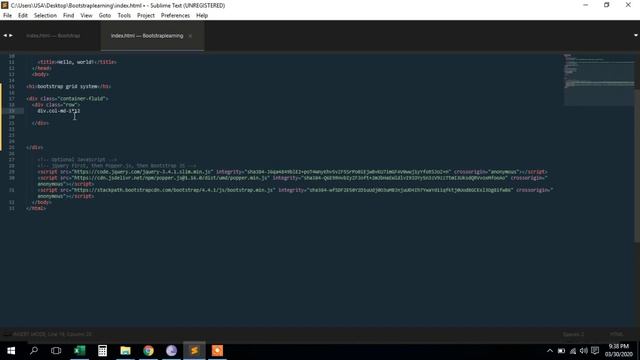Open the Edit menu

22,16
